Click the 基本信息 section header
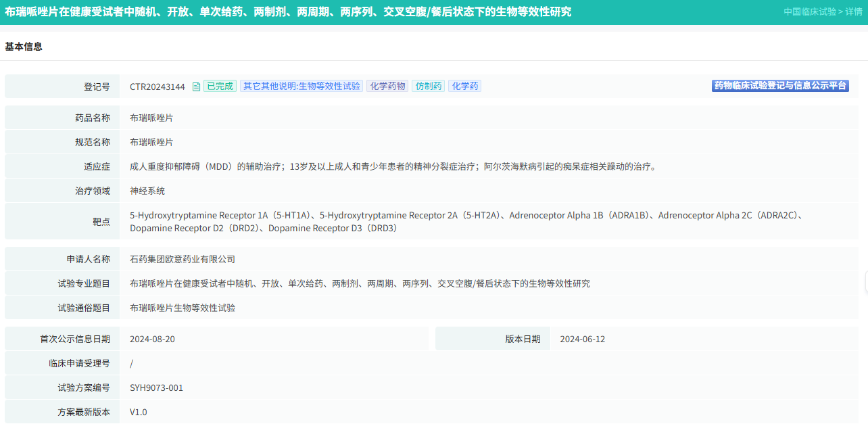This screenshot has height=424, width=868. click(24, 47)
